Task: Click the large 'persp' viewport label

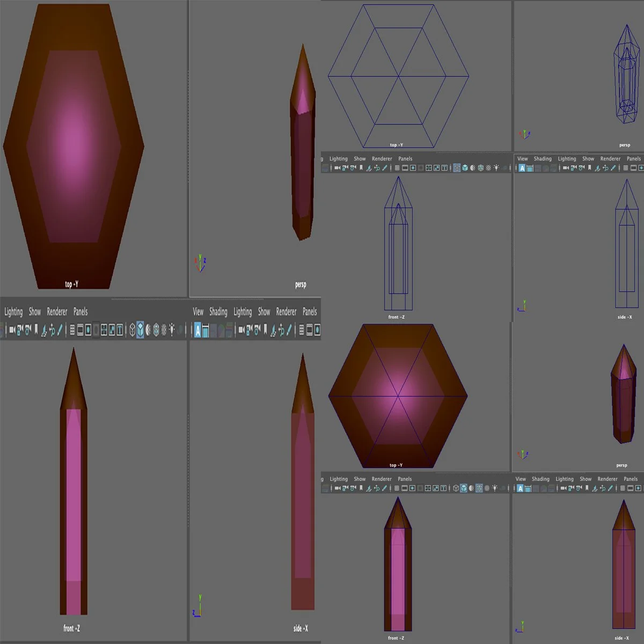Action: click(x=301, y=285)
